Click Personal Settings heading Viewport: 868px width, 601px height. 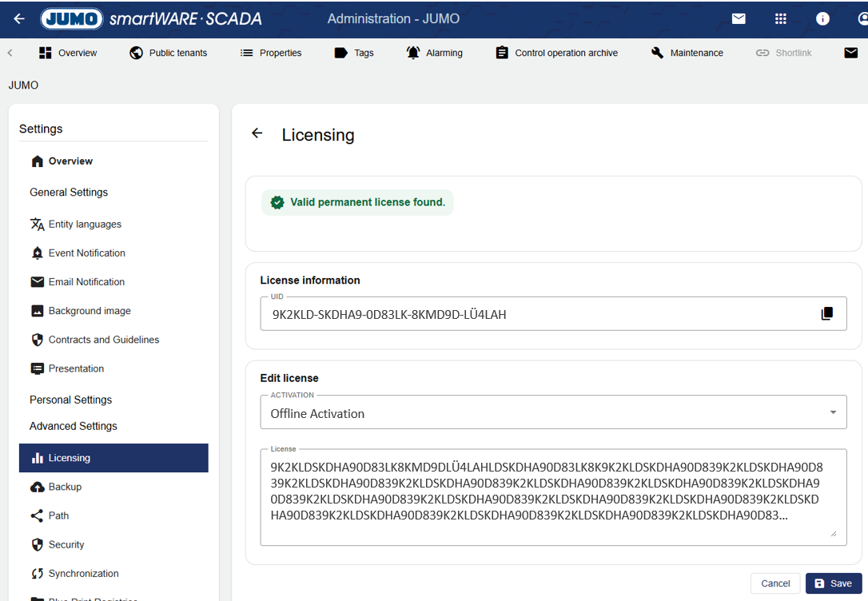click(71, 400)
